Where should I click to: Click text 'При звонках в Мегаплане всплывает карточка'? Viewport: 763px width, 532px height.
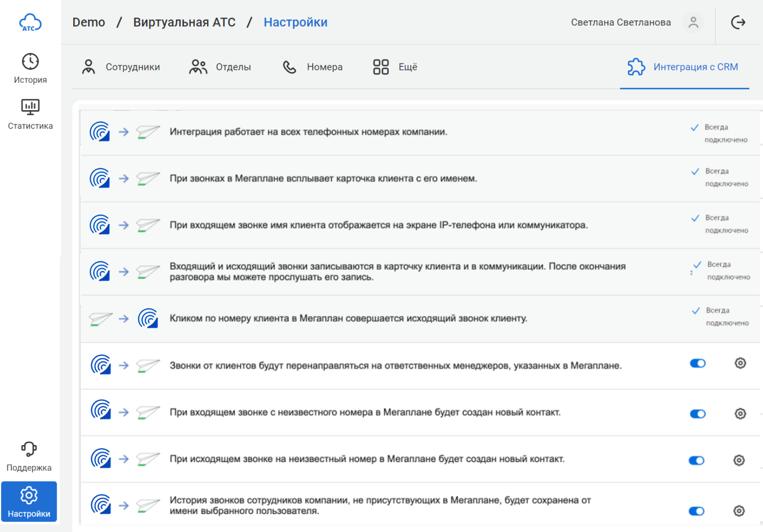[x=324, y=178]
